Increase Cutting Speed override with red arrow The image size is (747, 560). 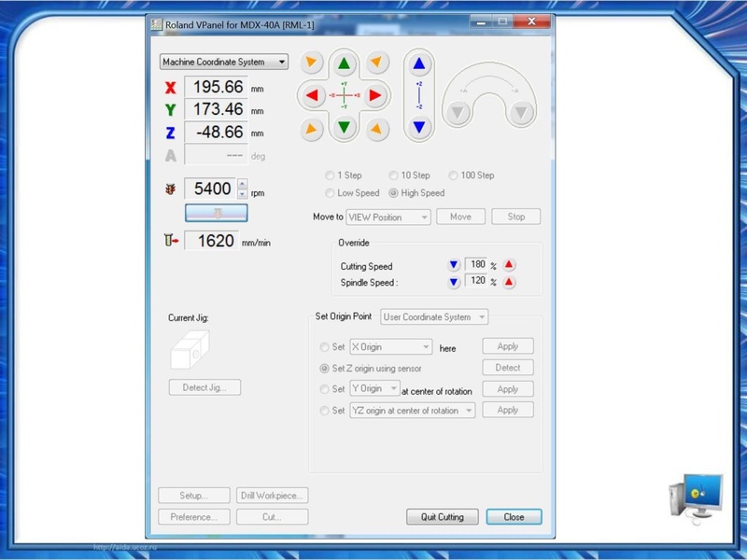[509, 265]
